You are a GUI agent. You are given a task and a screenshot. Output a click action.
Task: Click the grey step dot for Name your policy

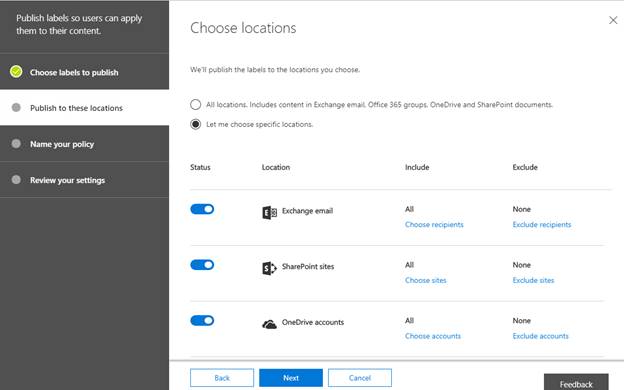click(x=16, y=144)
